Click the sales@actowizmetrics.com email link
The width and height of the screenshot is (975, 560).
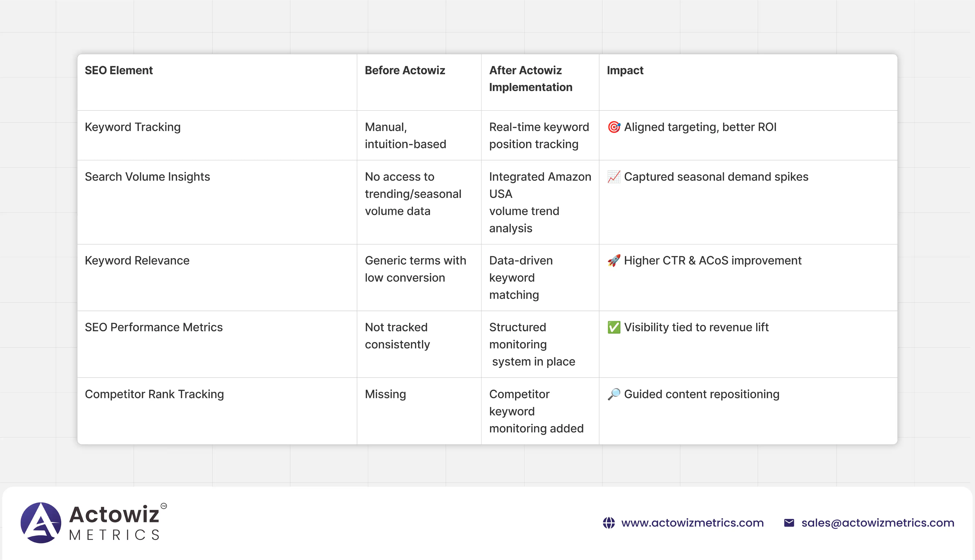coord(878,523)
